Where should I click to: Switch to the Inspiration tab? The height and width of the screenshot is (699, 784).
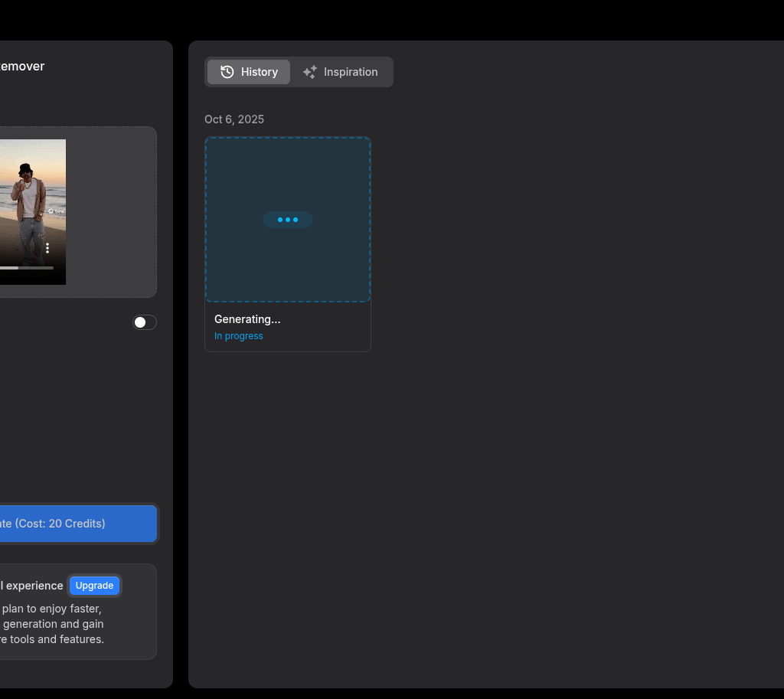click(x=341, y=72)
